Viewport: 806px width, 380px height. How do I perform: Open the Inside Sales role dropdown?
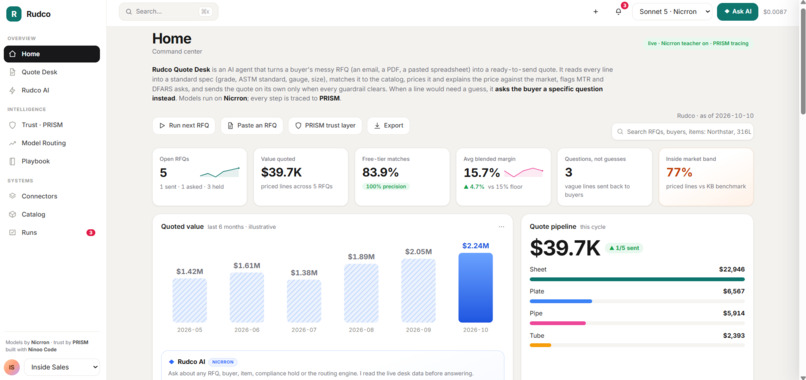coord(61,367)
